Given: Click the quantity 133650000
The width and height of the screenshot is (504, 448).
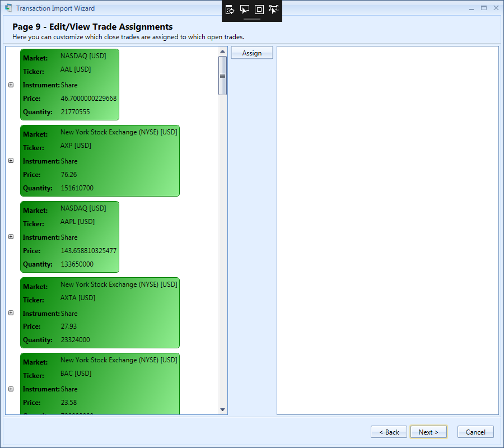Looking at the screenshot, I should click(x=77, y=264).
